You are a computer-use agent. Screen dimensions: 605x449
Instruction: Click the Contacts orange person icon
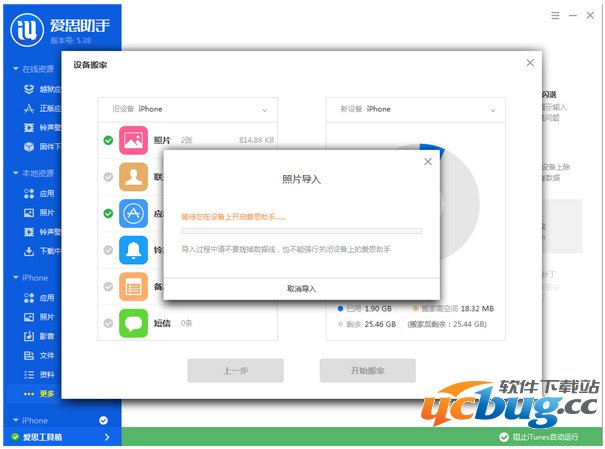point(133,177)
